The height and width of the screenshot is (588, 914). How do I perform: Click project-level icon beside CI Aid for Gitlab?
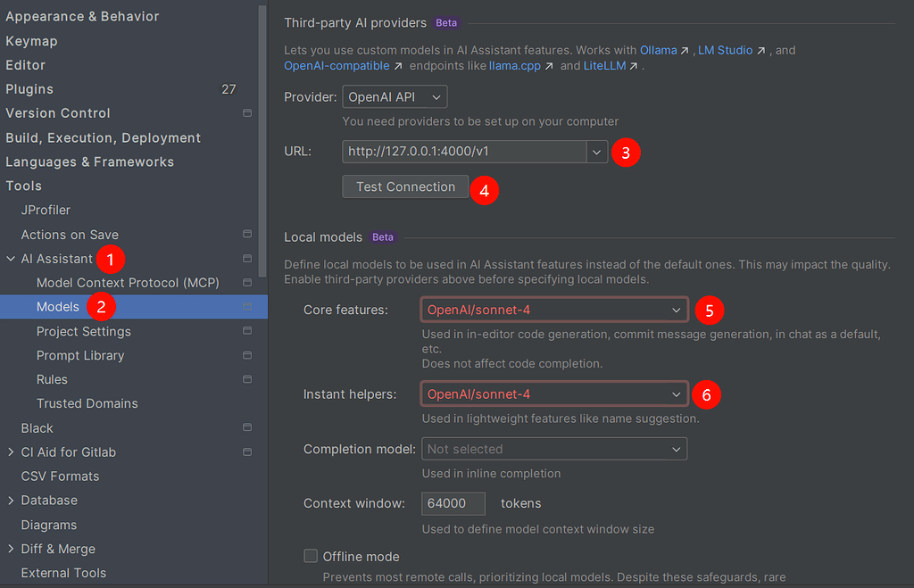[247, 451]
